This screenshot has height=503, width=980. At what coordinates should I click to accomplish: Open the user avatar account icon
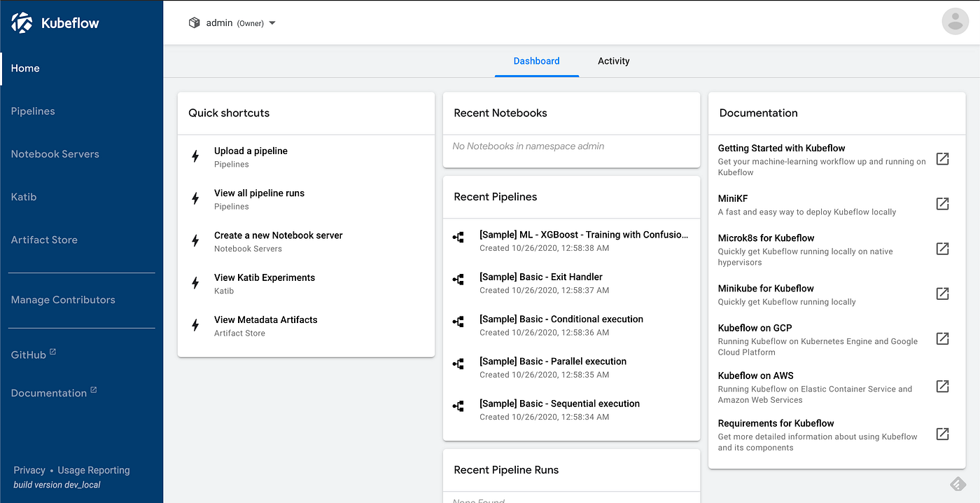pos(955,21)
